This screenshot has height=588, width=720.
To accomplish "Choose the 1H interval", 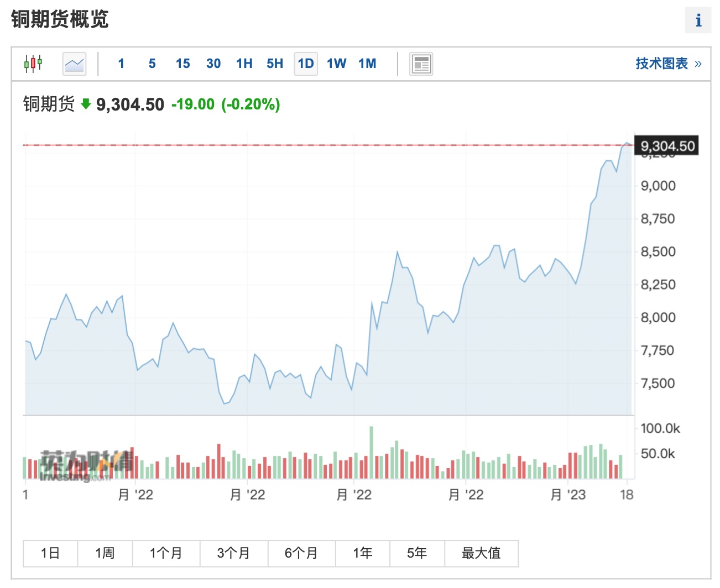I will [x=244, y=64].
